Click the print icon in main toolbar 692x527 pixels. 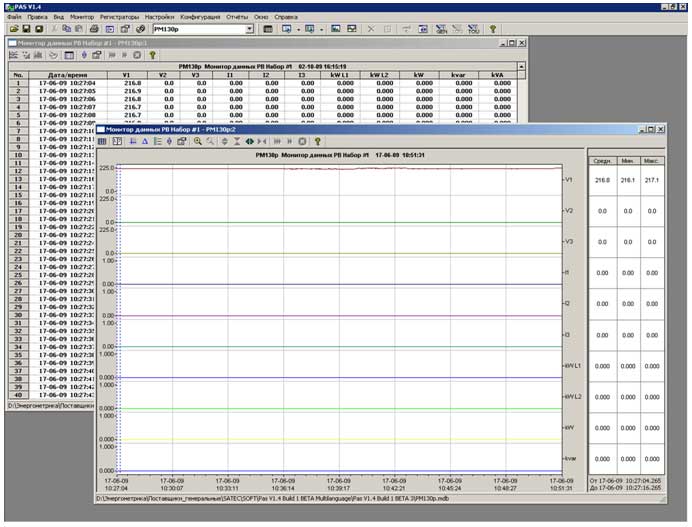tap(94, 29)
